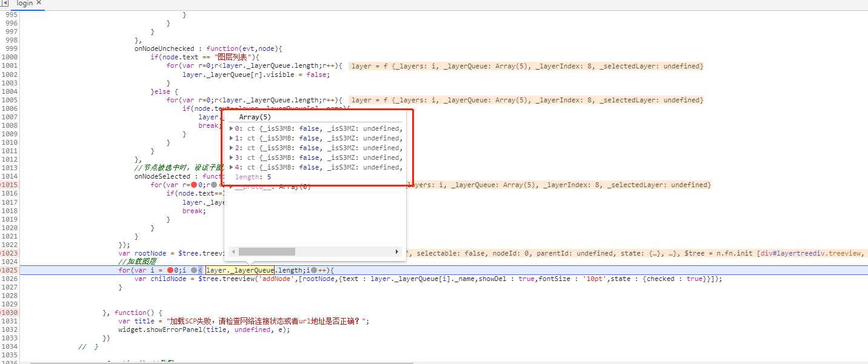Switch to the login source tab

tap(24, 4)
